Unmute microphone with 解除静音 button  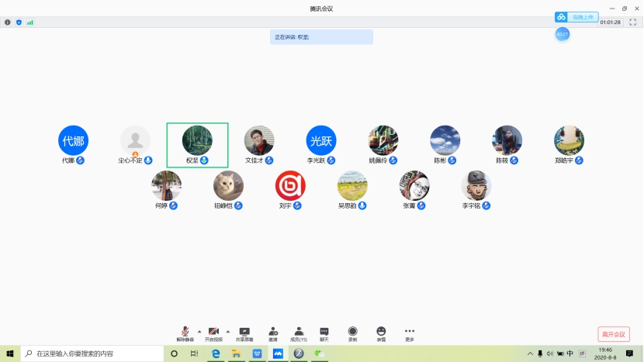pos(185,333)
